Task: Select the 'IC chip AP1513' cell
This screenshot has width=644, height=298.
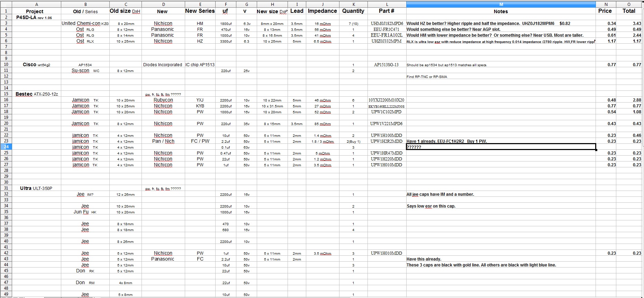Action: [x=200, y=64]
